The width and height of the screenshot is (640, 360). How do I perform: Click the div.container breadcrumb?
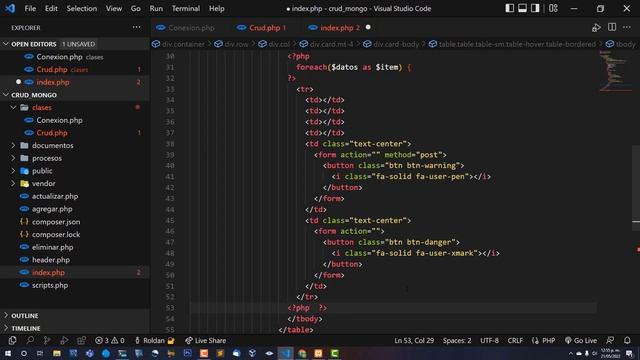178,44
